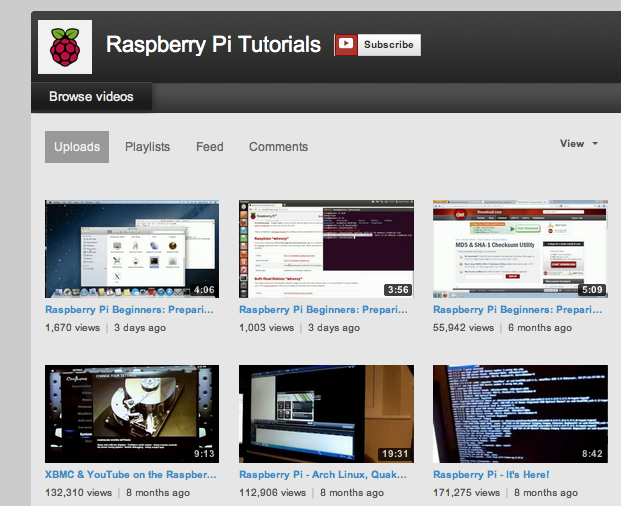Click the View dropdown arrow
This screenshot has height=506, width=621.
pyautogui.click(x=595, y=144)
